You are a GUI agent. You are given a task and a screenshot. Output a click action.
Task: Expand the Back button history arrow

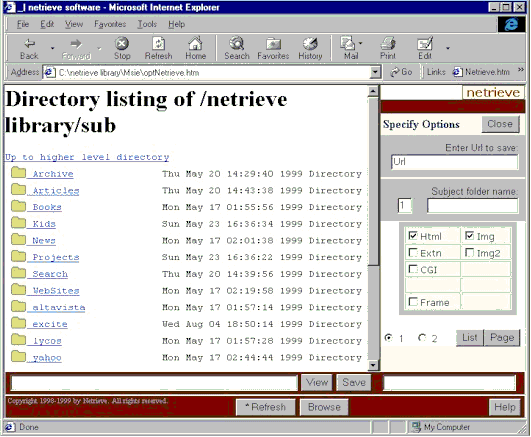(x=52, y=48)
